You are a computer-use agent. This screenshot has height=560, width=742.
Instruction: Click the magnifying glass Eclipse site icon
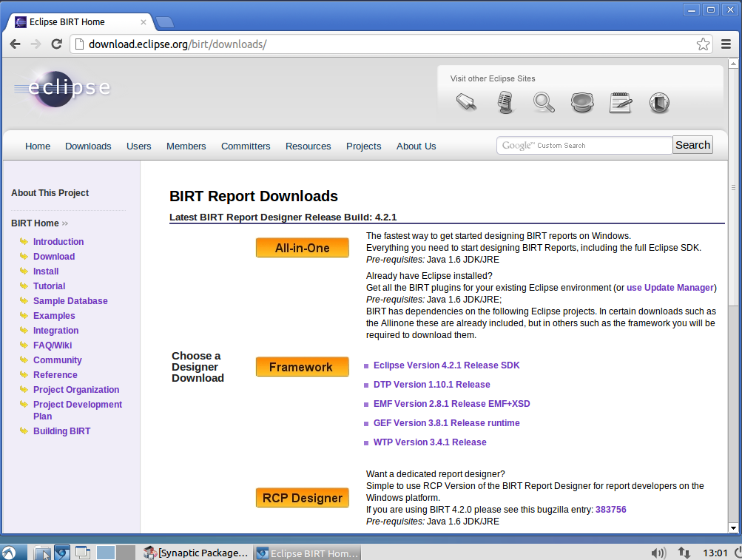[x=544, y=102]
